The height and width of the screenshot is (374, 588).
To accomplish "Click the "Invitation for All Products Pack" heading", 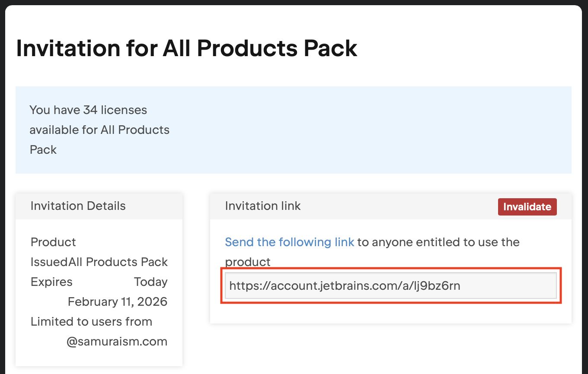I will 186,48.
